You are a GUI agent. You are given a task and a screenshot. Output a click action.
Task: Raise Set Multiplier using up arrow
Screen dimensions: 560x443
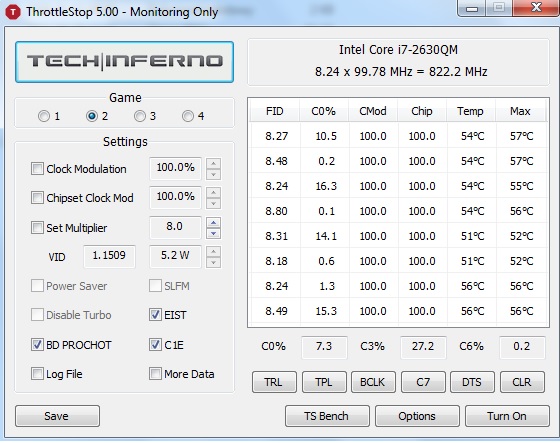coord(214,223)
